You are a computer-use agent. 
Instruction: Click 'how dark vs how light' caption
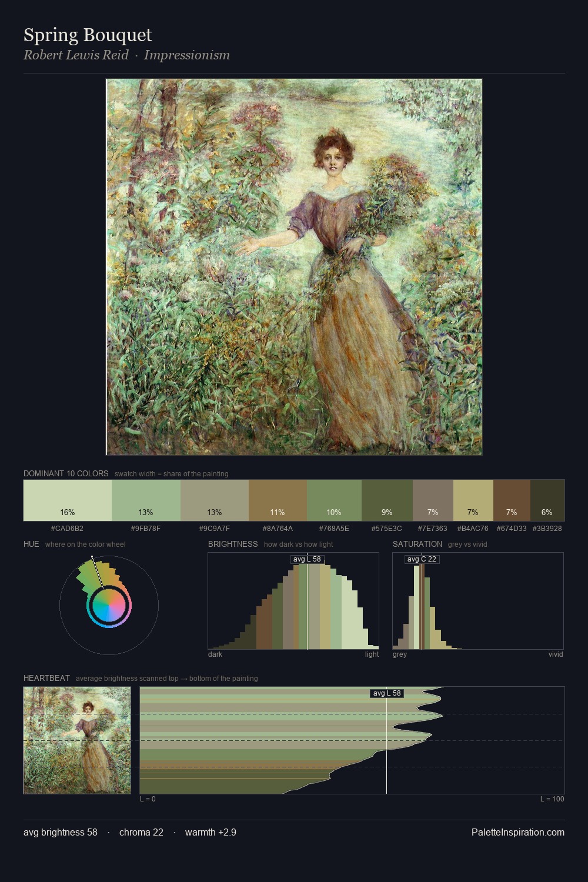(299, 544)
